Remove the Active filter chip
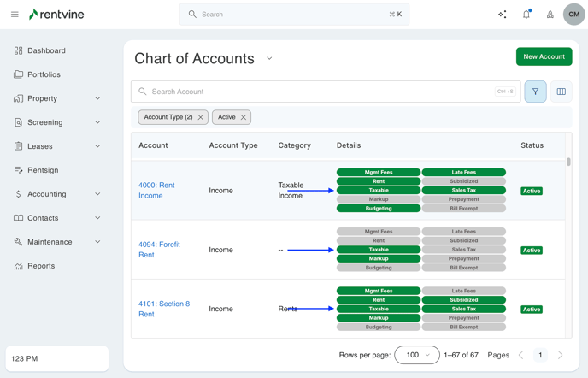Screen dimensions: 588x378 pyautogui.click(x=244, y=117)
